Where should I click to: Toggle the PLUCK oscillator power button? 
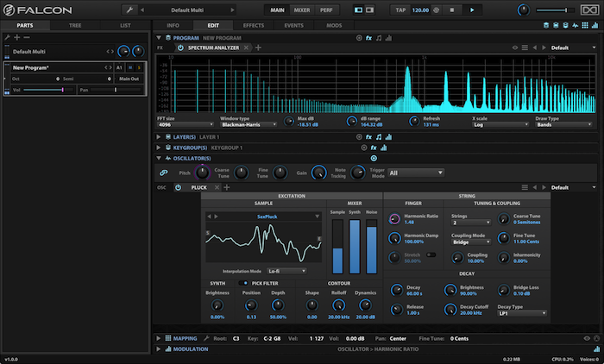tap(178, 187)
